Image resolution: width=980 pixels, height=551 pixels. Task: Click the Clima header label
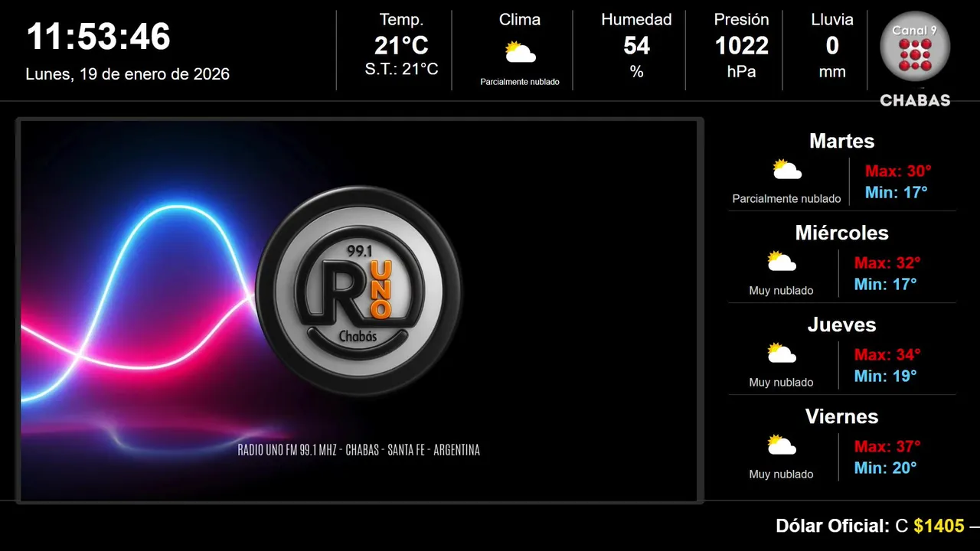(x=520, y=20)
